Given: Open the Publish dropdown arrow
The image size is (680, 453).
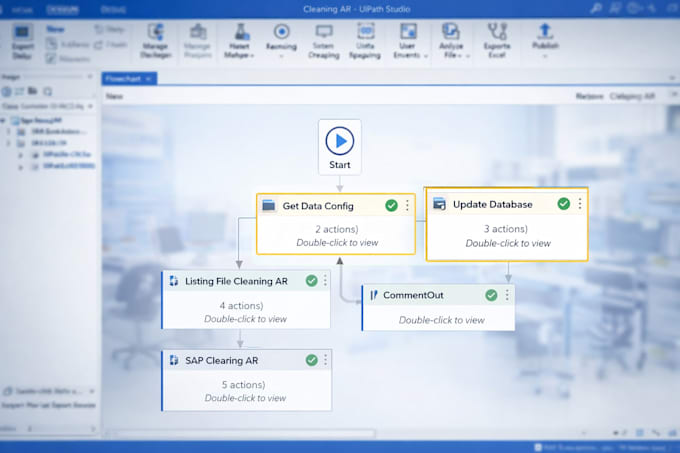Looking at the screenshot, I should coord(545,56).
